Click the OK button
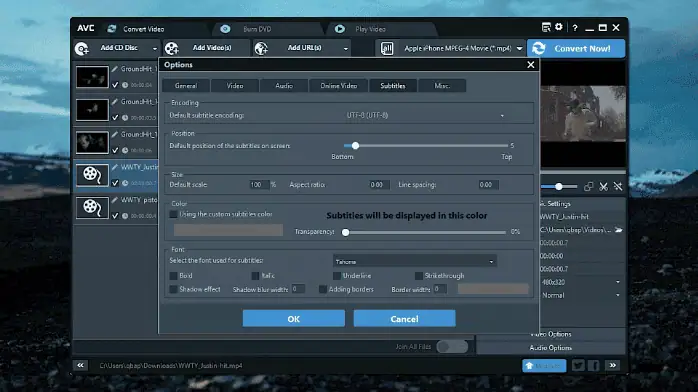Screen dimensions: 698x392 [x=294, y=319]
